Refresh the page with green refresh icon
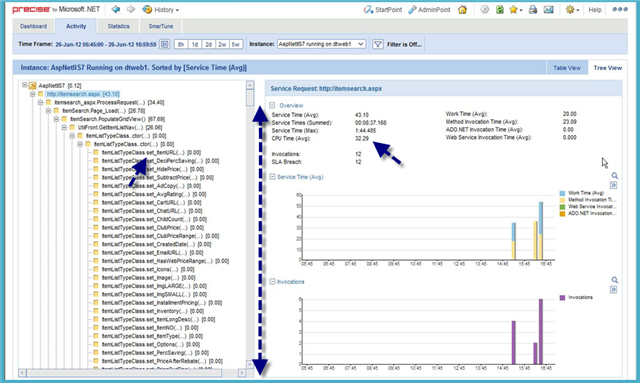The image size is (640, 383). click(x=500, y=9)
